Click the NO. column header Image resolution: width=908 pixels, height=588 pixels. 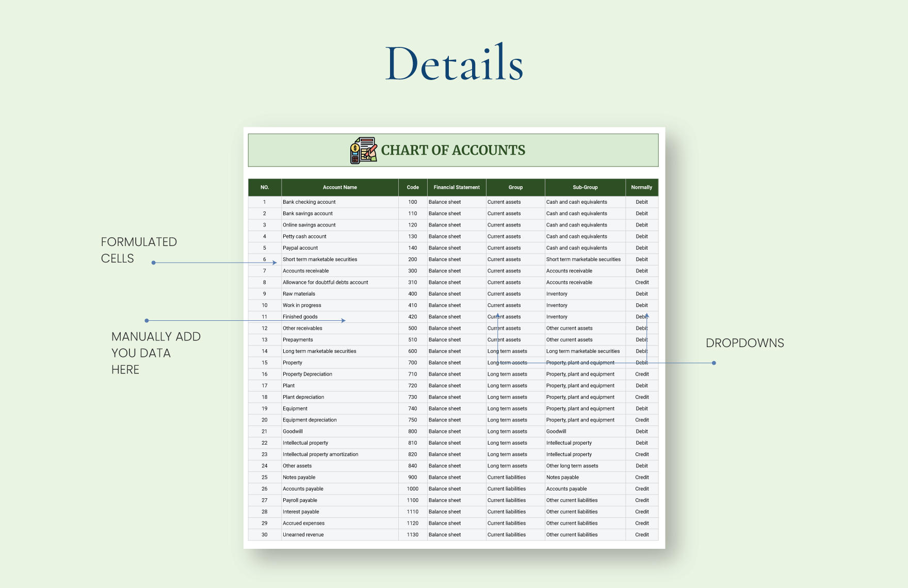[264, 187]
